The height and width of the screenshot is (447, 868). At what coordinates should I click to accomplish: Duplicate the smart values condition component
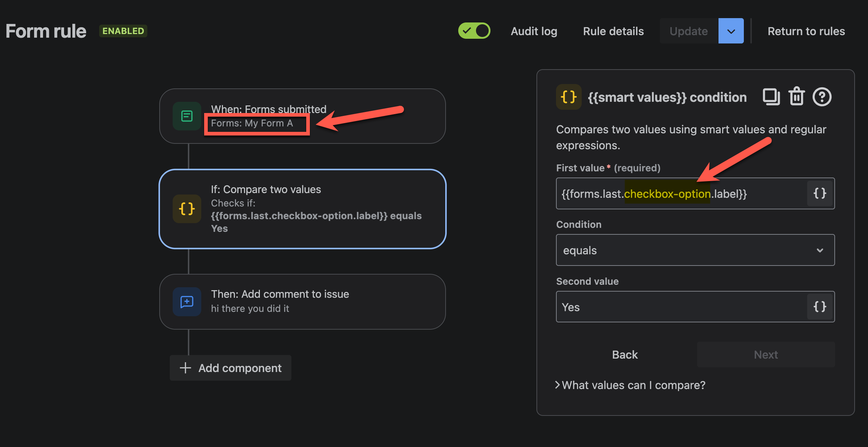click(x=771, y=97)
